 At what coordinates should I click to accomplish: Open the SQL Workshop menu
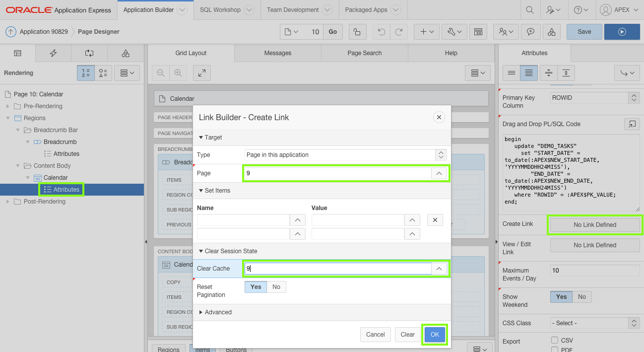point(220,9)
